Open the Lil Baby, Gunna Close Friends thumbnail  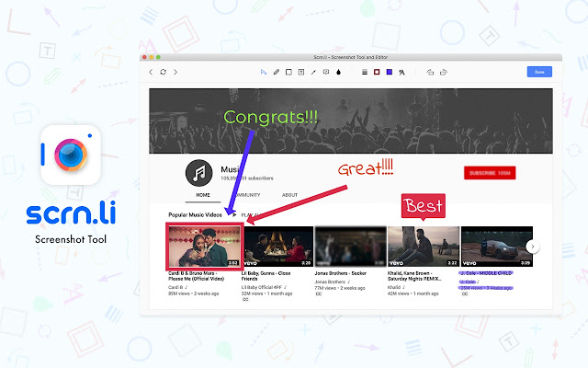(x=278, y=247)
